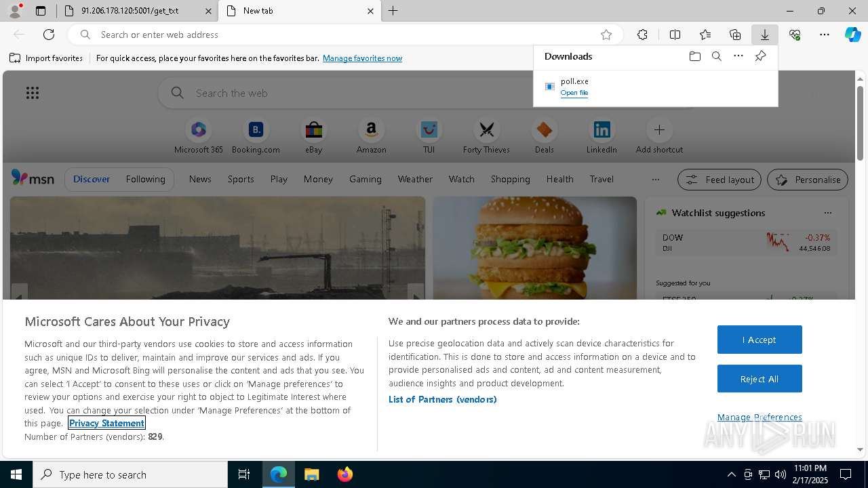This screenshot has height=488, width=868.
Task: Open the List of Partners (vendors) link
Action: click(x=442, y=399)
